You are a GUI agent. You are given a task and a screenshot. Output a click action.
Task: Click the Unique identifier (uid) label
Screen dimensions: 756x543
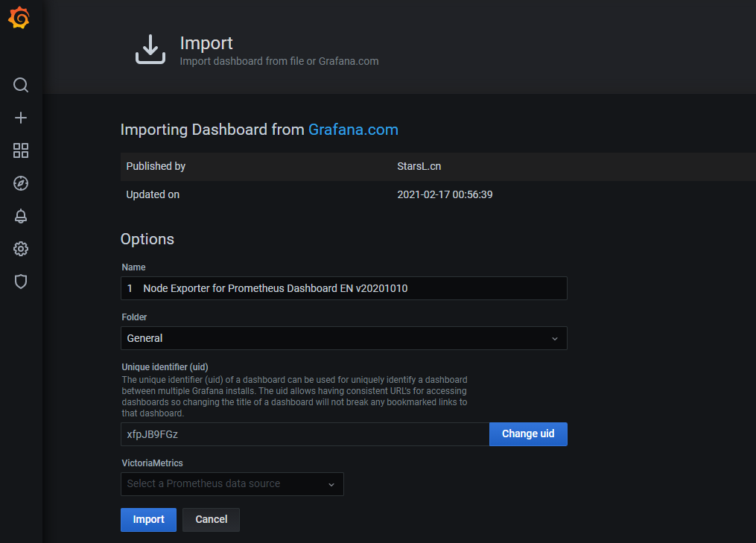[x=165, y=367]
